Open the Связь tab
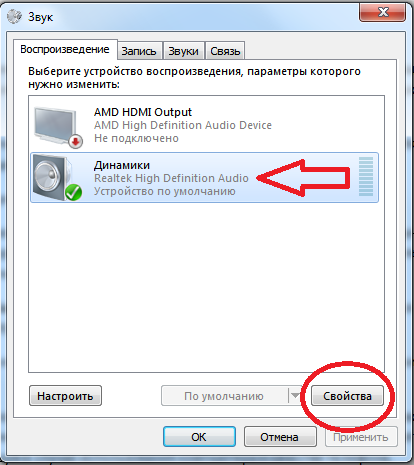Image resolution: width=414 pixels, height=465 pixels. 225,51
